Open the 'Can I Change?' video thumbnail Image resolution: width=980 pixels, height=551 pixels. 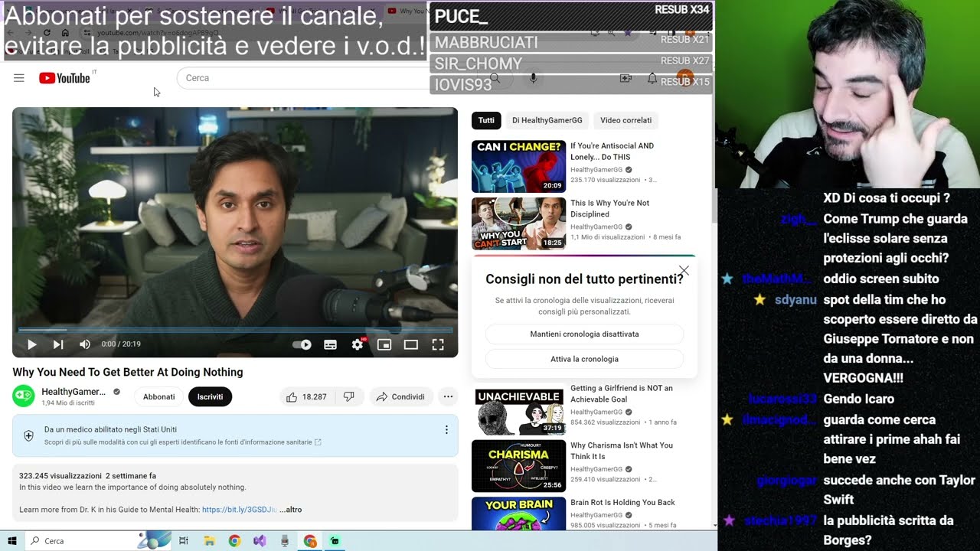coord(518,166)
